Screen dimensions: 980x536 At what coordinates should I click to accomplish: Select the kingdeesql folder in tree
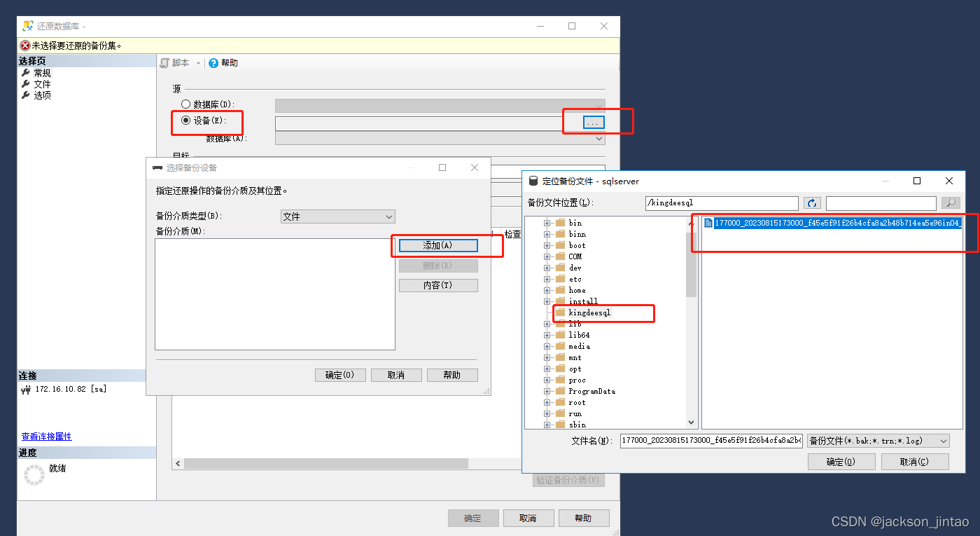[589, 312]
